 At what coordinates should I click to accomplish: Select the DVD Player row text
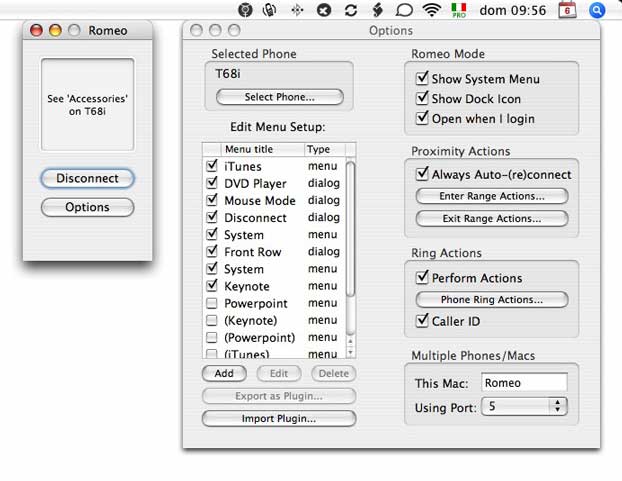click(x=255, y=183)
